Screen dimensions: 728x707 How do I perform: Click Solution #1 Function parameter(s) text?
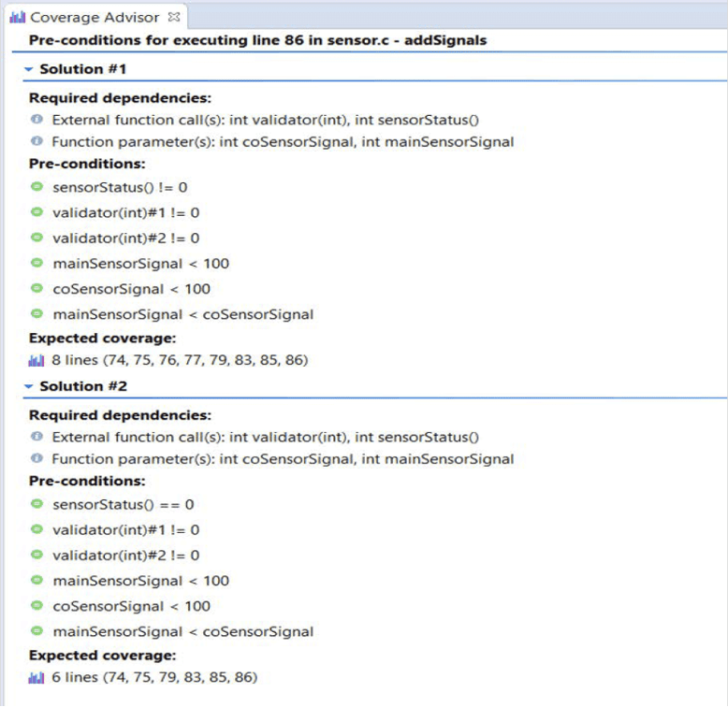283,142
